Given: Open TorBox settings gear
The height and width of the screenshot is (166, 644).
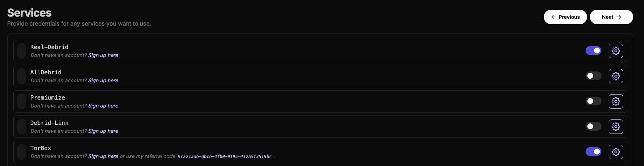Looking at the screenshot, I should pos(616,152).
